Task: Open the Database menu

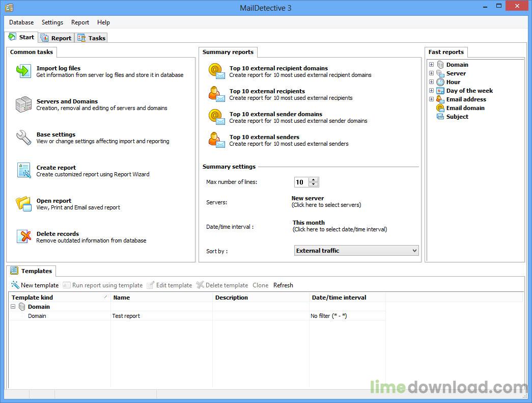Action: (x=21, y=22)
